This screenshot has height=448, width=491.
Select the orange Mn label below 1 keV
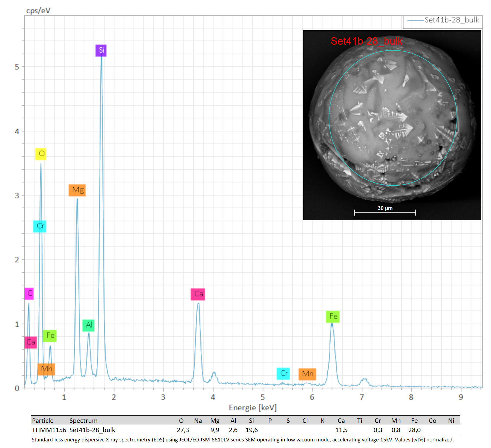46,369
